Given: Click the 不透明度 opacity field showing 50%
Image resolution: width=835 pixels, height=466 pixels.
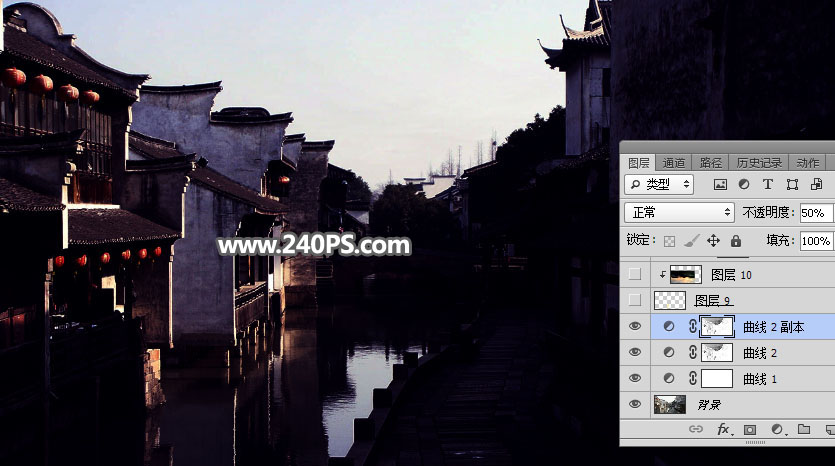Looking at the screenshot, I should (816, 213).
